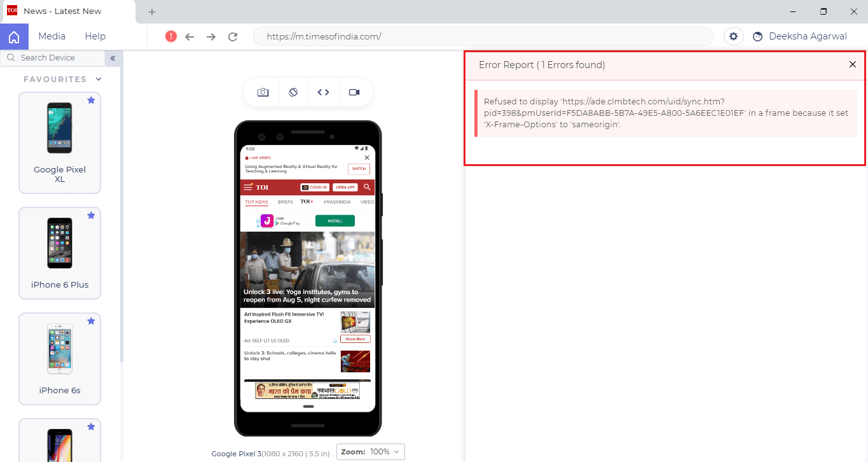This screenshot has width=868, height=462.
Task: Reload the page using the refresh icon
Action: pos(233,37)
